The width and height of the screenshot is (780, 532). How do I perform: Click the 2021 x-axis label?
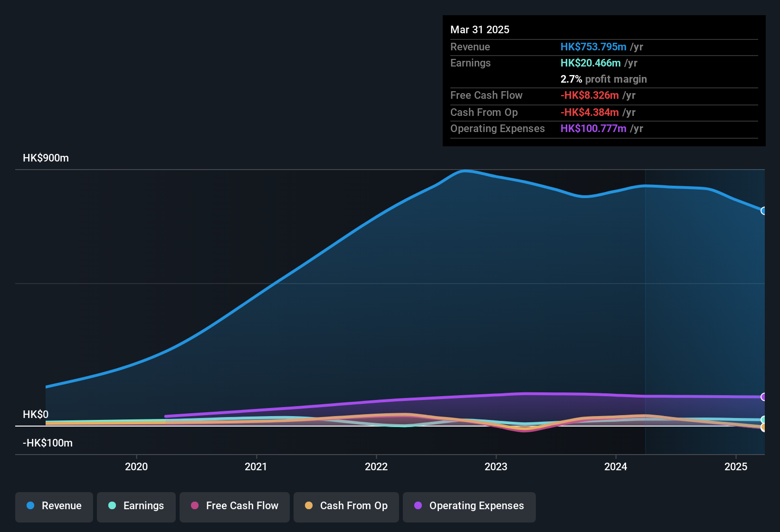pos(256,466)
